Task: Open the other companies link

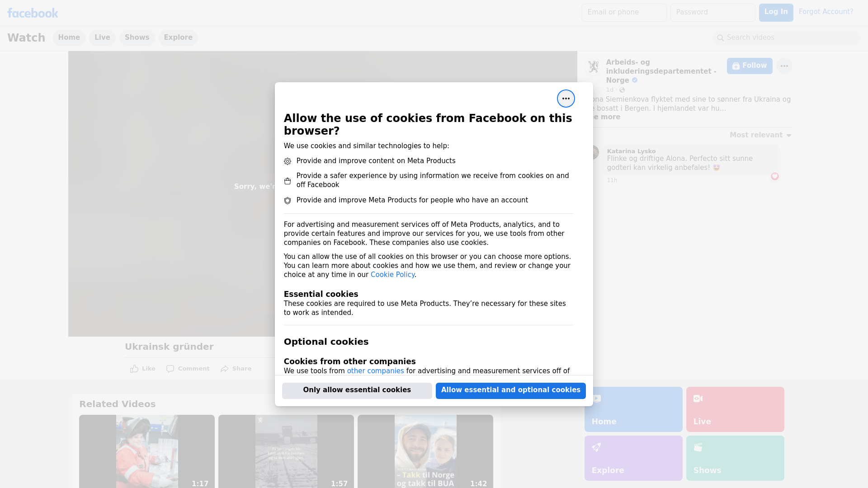Action: coord(375,371)
